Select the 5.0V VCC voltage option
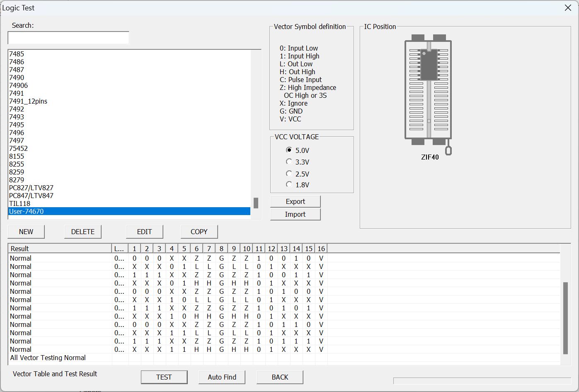The height and width of the screenshot is (392, 579). coord(289,150)
